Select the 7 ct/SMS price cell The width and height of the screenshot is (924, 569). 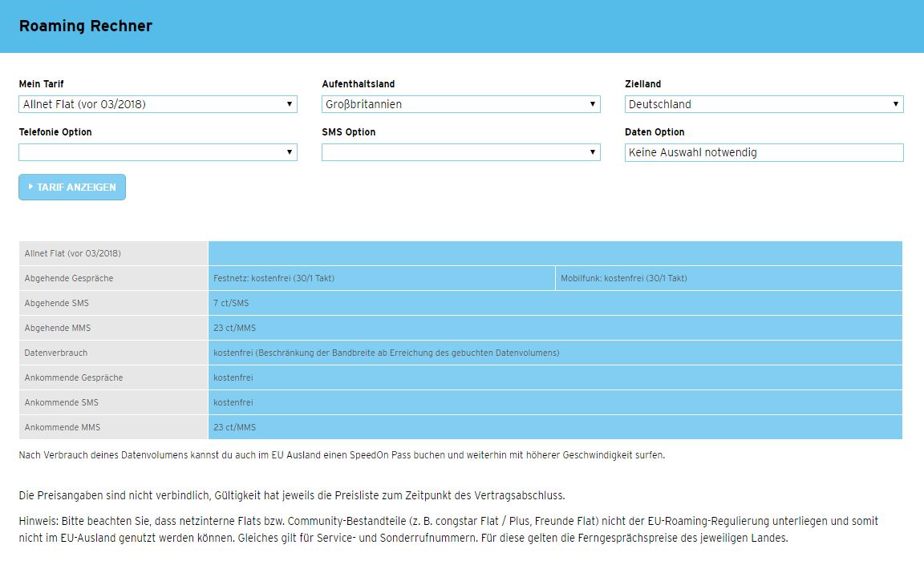555,303
